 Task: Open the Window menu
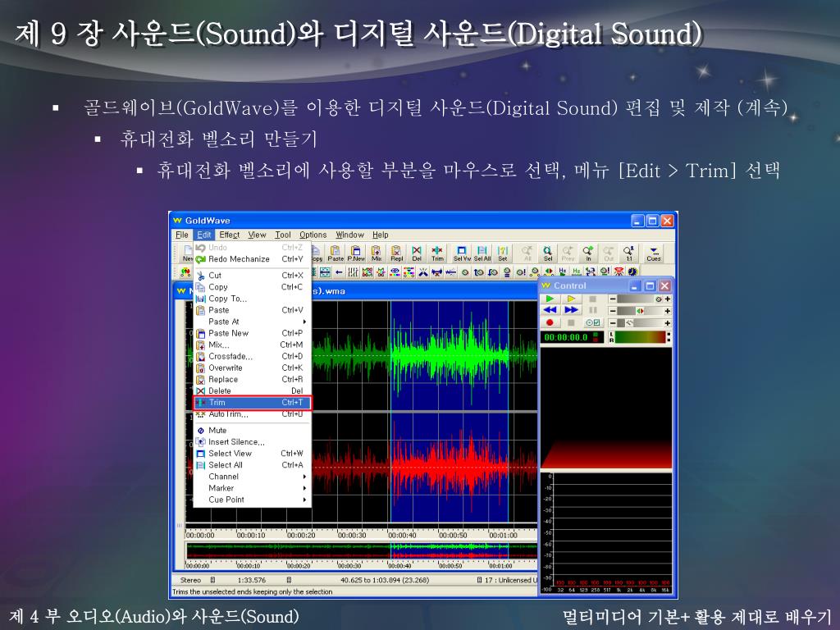(349, 235)
